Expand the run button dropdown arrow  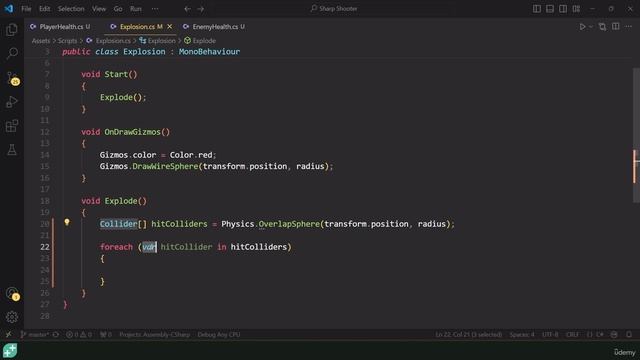point(591,27)
